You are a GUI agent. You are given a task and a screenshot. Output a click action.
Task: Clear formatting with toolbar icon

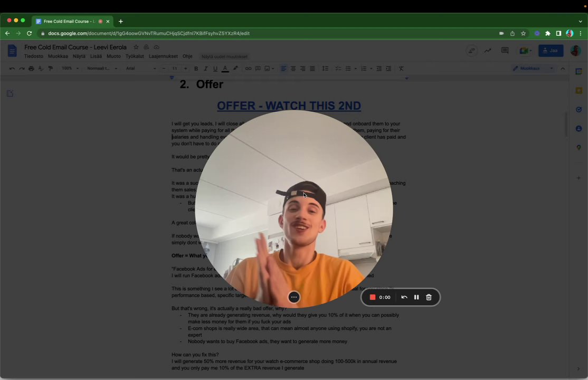(x=401, y=69)
